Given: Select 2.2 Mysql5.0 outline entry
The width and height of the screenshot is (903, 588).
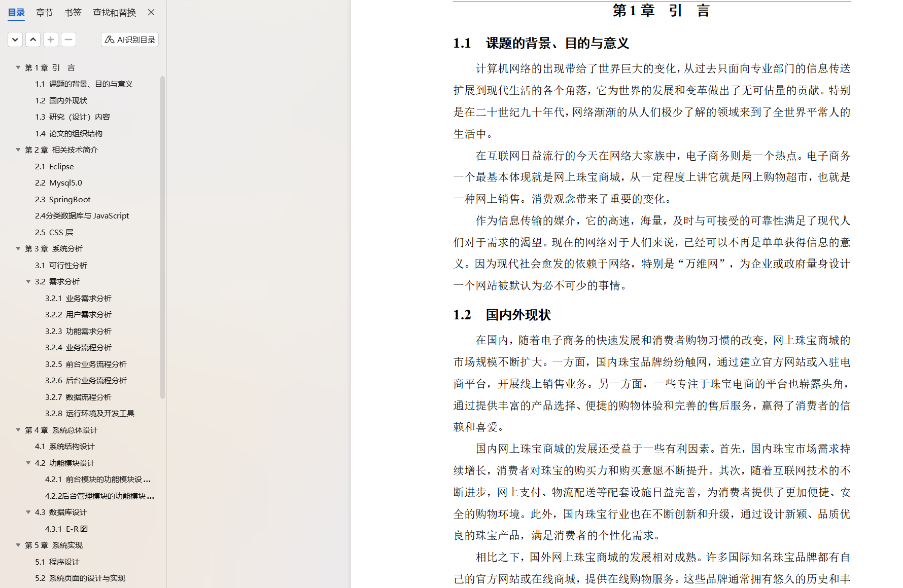Looking at the screenshot, I should point(58,183).
